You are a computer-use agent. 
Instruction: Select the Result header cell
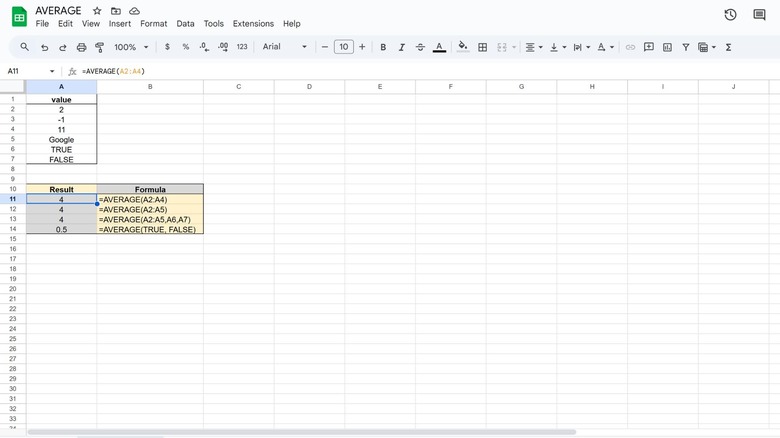(61, 189)
